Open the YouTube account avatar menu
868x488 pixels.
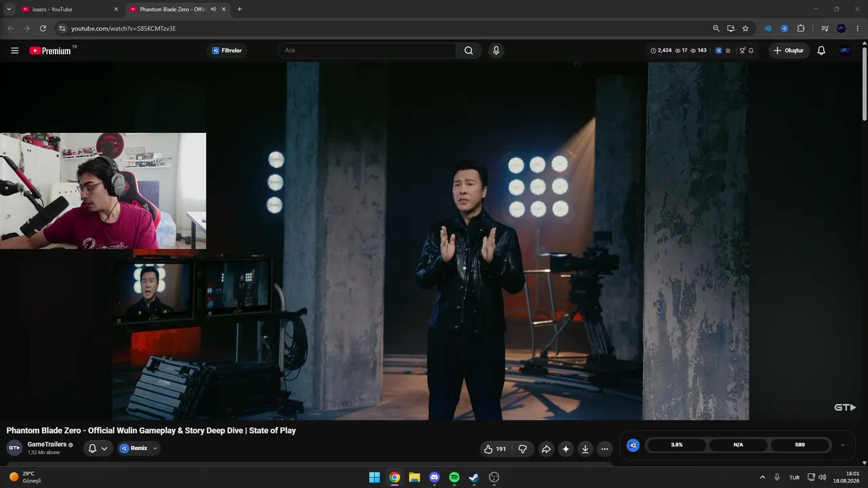pyautogui.click(x=845, y=51)
